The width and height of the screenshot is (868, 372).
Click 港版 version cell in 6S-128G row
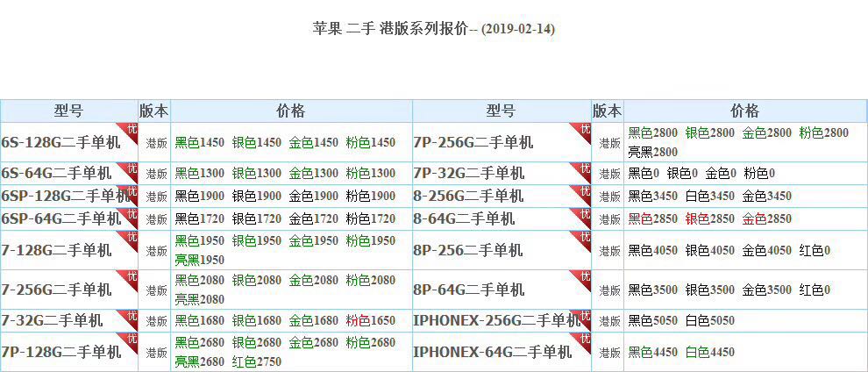click(156, 143)
